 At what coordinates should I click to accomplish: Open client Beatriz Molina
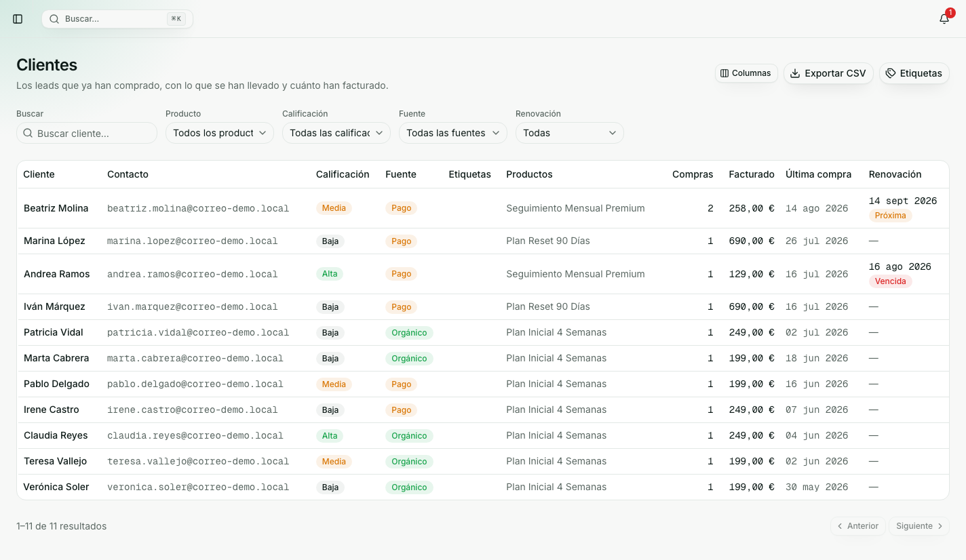(x=56, y=208)
